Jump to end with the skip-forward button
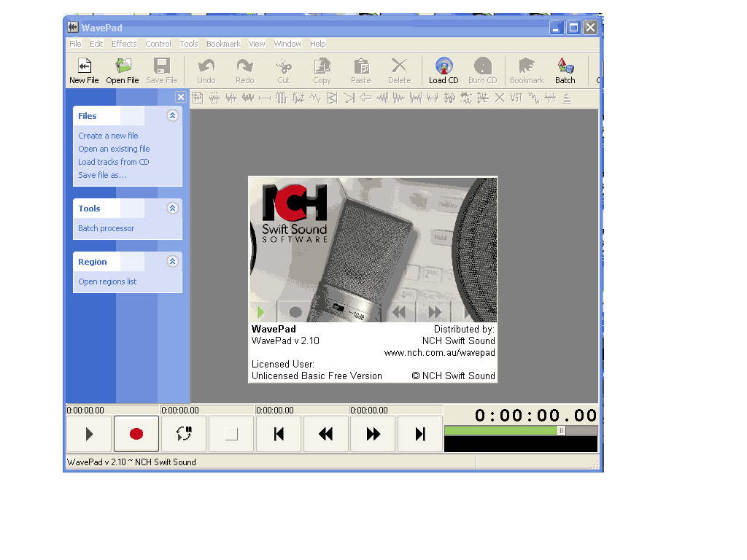747x560 pixels. (x=420, y=434)
